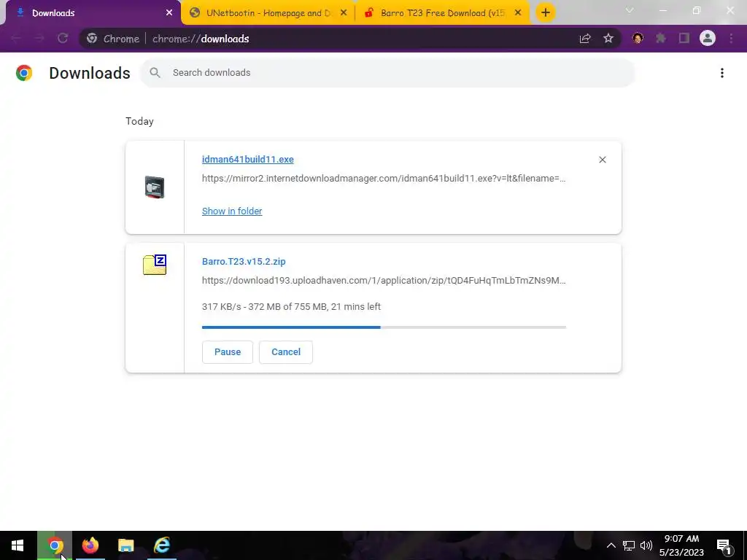Click the Chrome logo beside Downloads
The image size is (747, 560).
24,73
